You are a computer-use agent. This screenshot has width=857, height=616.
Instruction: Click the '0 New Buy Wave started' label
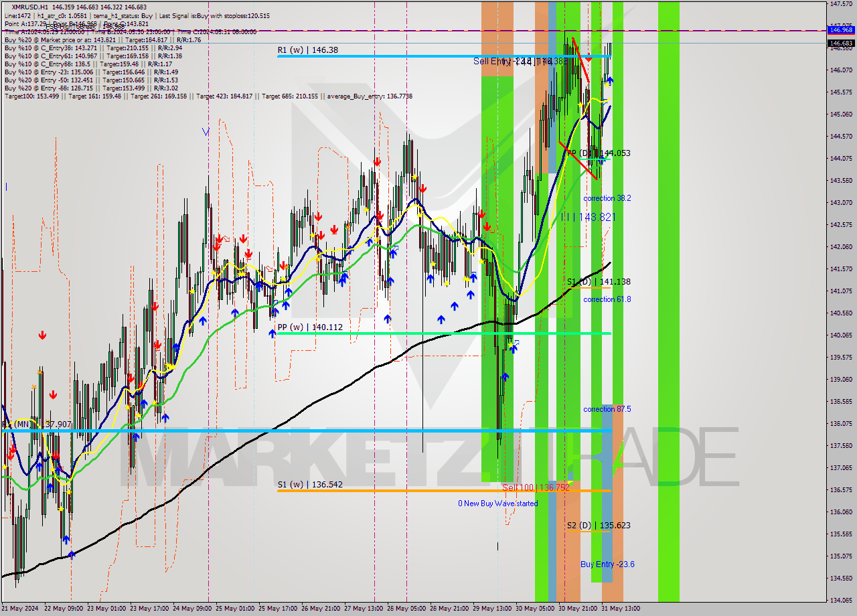(497, 504)
